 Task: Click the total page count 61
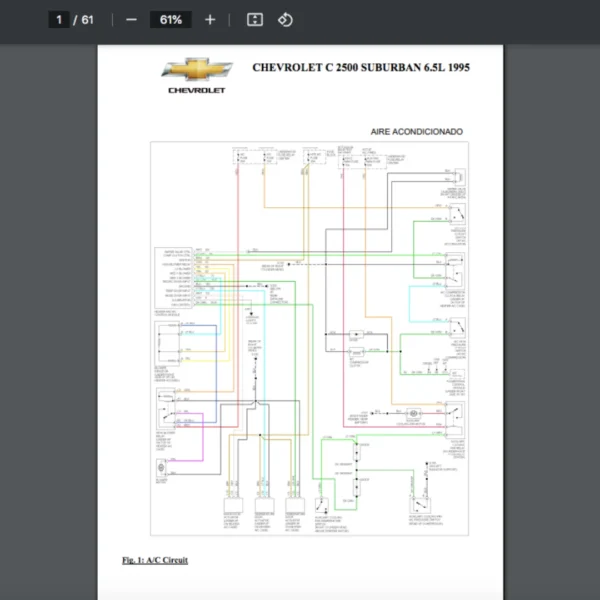88,20
